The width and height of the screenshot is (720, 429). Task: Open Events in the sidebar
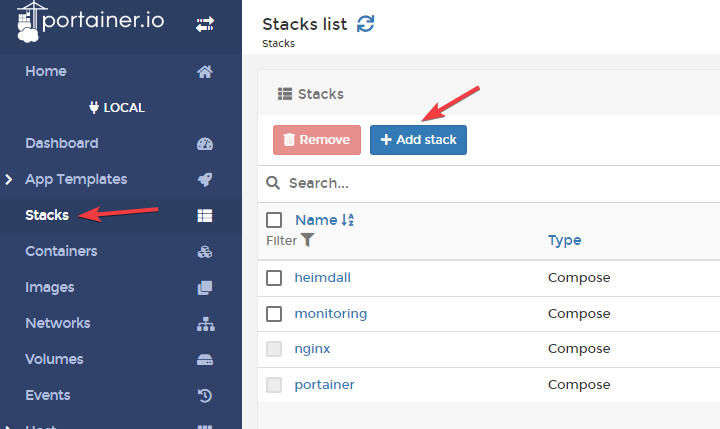click(x=48, y=395)
